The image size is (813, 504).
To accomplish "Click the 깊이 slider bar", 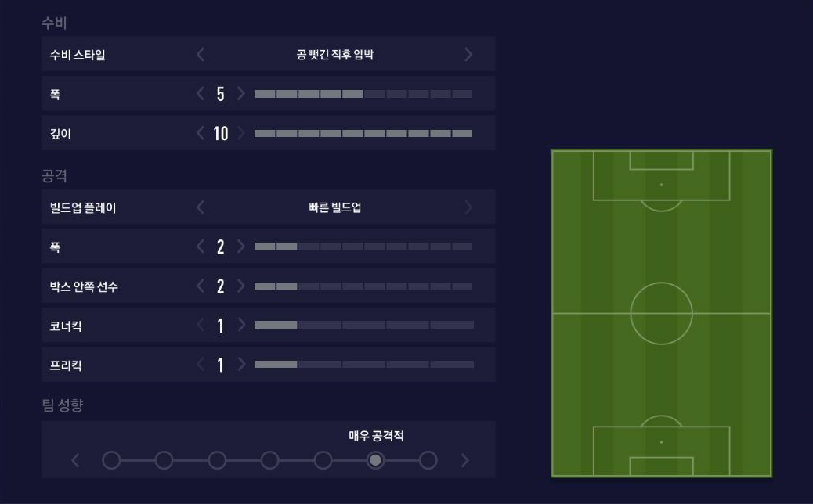I will tap(363, 134).
